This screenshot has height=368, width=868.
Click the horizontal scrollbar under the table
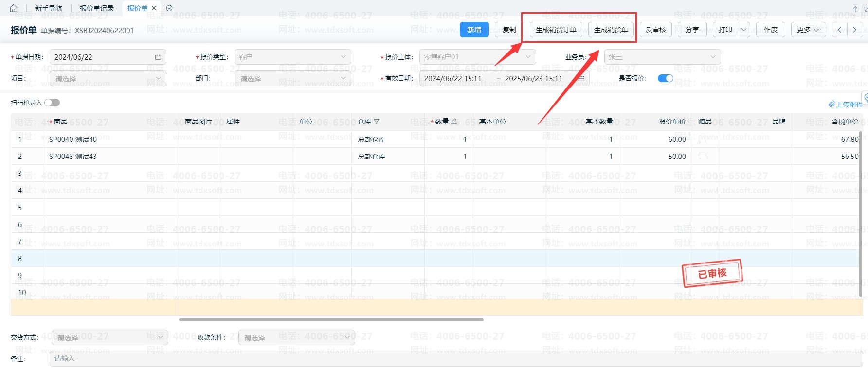point(331,320)
